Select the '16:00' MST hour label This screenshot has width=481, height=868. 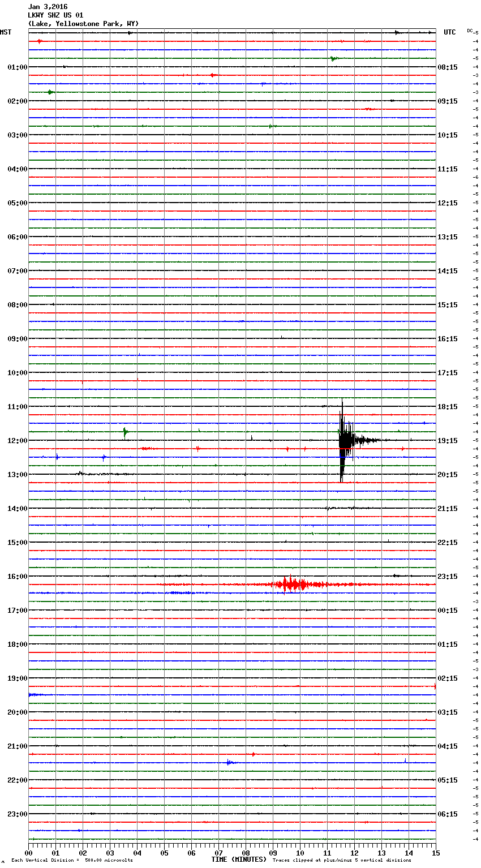18,577
